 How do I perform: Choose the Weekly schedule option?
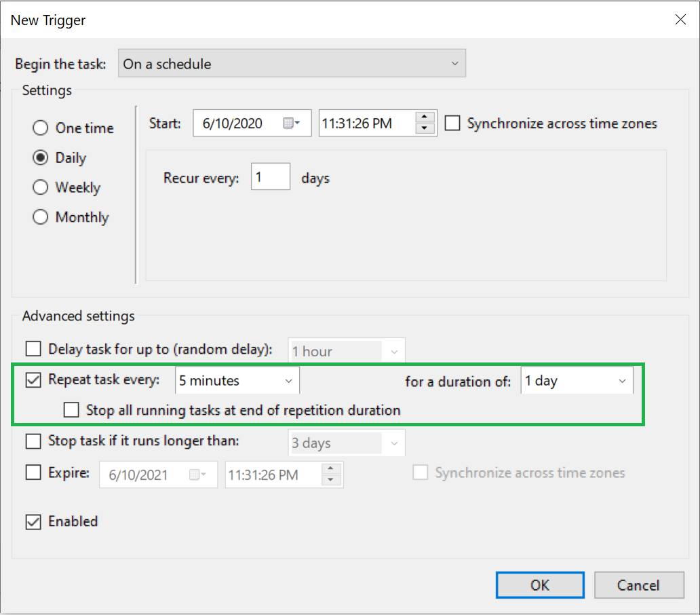pyautogui.click(x=41, y=188)
